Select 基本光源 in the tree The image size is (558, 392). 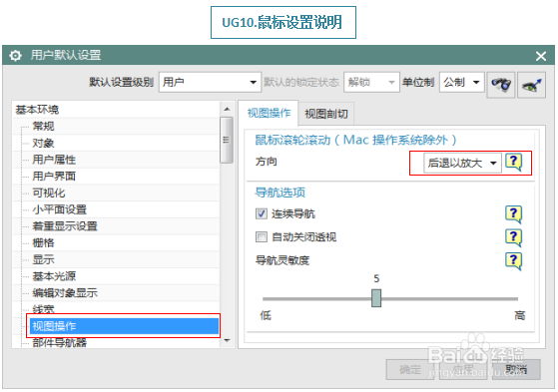[x=54, y=276]
